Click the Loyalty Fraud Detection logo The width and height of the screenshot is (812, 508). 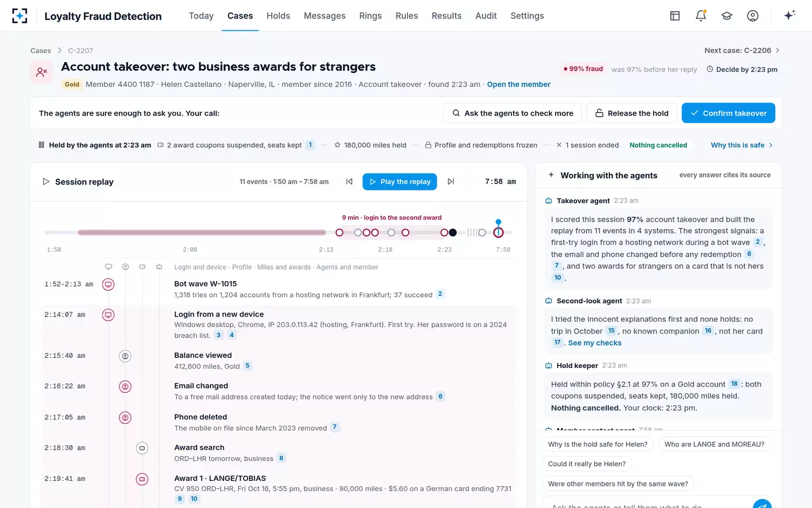pos(20,16)
